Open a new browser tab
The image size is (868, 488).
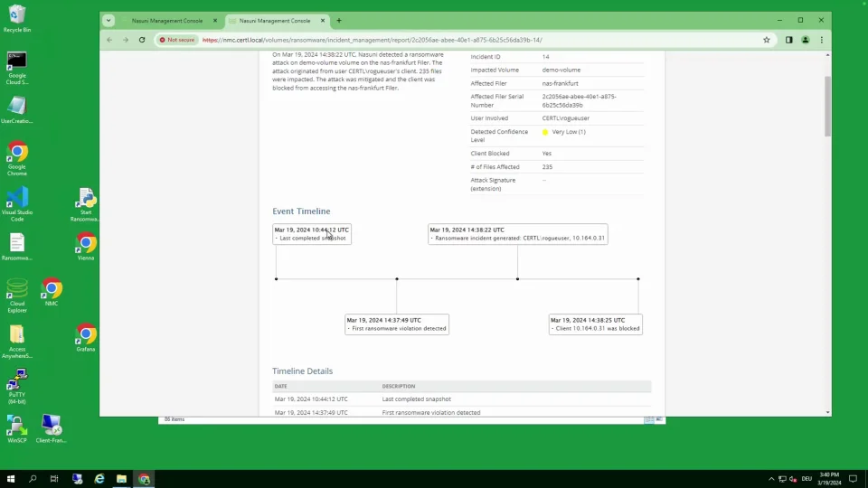(x=339, y=21)
